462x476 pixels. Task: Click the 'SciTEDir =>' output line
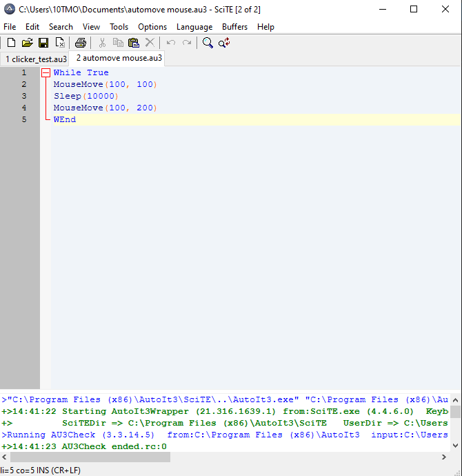[x=225, y=423]
